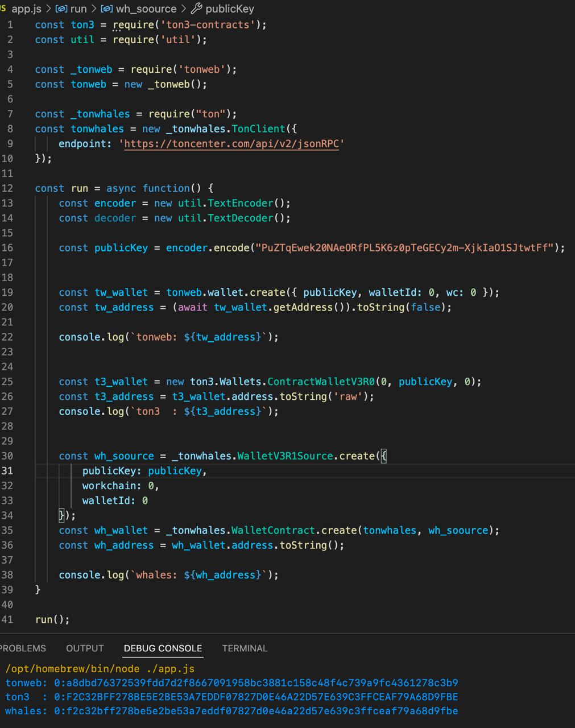The width and height of the screenshot is (575, 728).
Task: Click the run() call on line 41
Action: click(52, 620)
